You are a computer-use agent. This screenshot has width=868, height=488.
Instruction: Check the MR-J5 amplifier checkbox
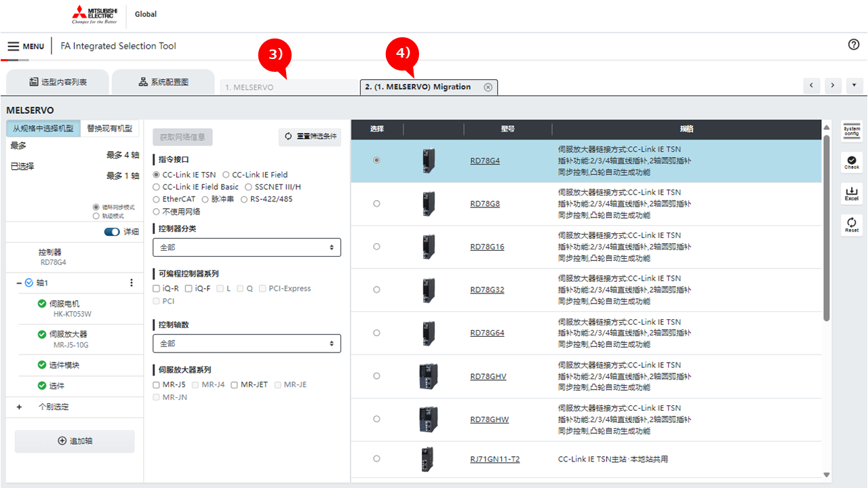(x=157, y=385)
